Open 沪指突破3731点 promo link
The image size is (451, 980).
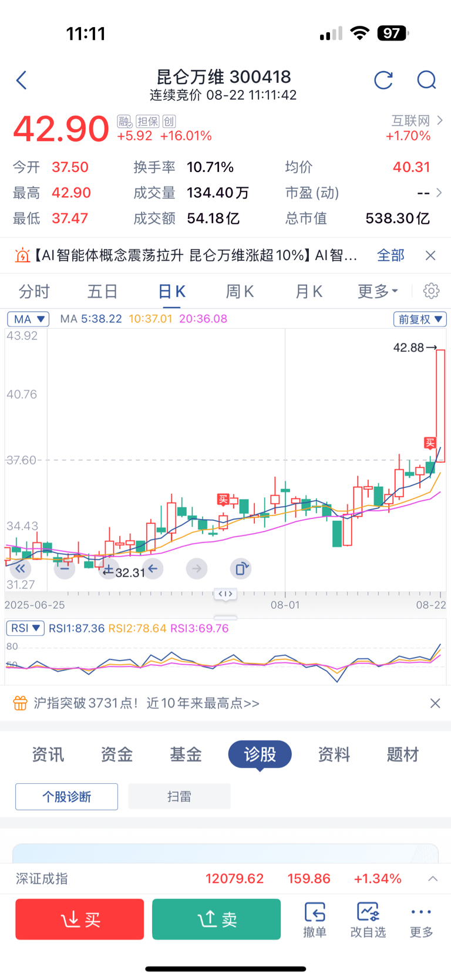click(x=146, y=703)
